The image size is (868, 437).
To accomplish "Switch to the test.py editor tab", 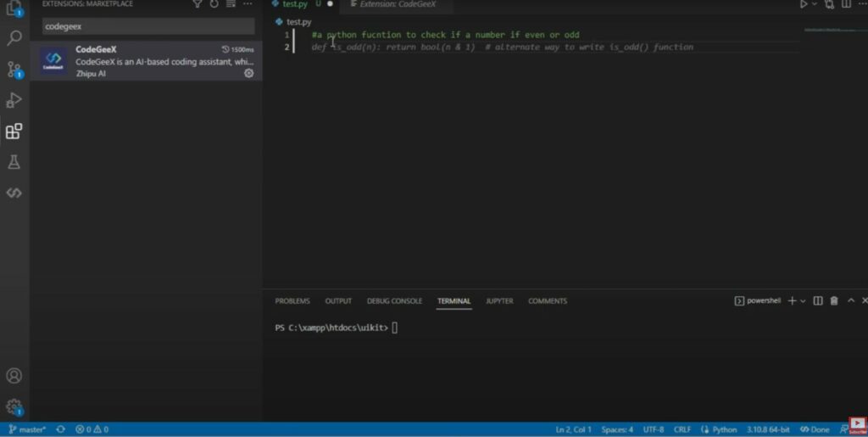I will click(x=295, y=4).
